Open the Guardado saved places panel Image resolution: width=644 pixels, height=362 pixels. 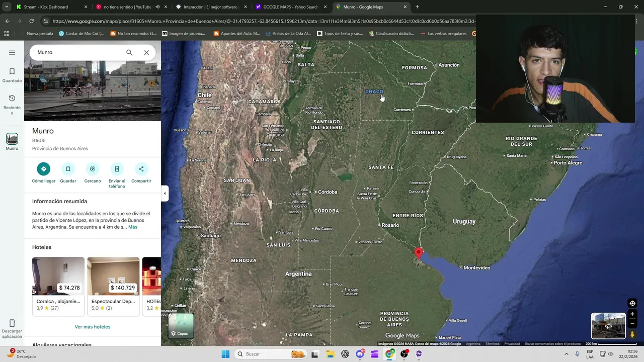pyautogui.click(x=12, y=75)
